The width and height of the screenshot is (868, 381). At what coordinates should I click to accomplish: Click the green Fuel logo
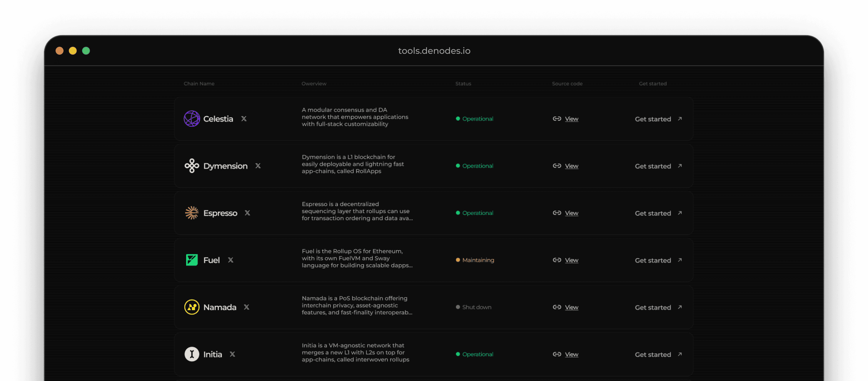click(192, 260)
